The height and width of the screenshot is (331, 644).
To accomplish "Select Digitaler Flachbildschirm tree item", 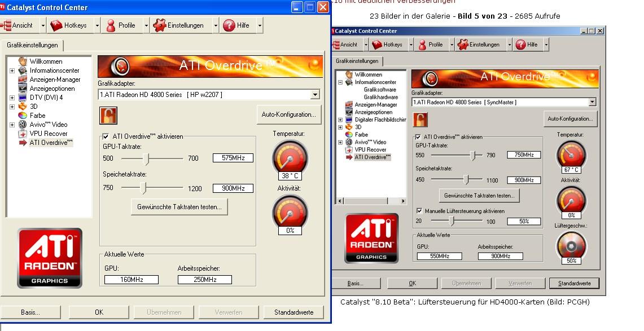I will (x=380, y=120).
